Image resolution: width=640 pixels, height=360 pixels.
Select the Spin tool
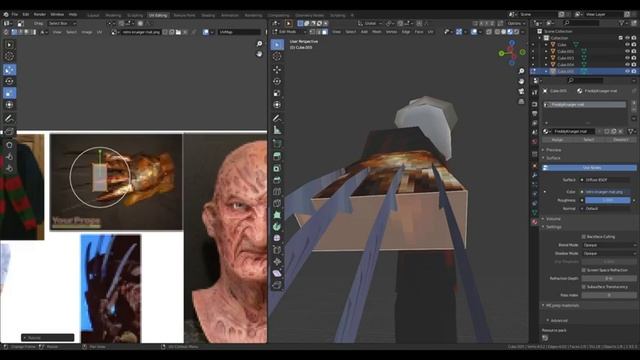click(x=277, y=227)
